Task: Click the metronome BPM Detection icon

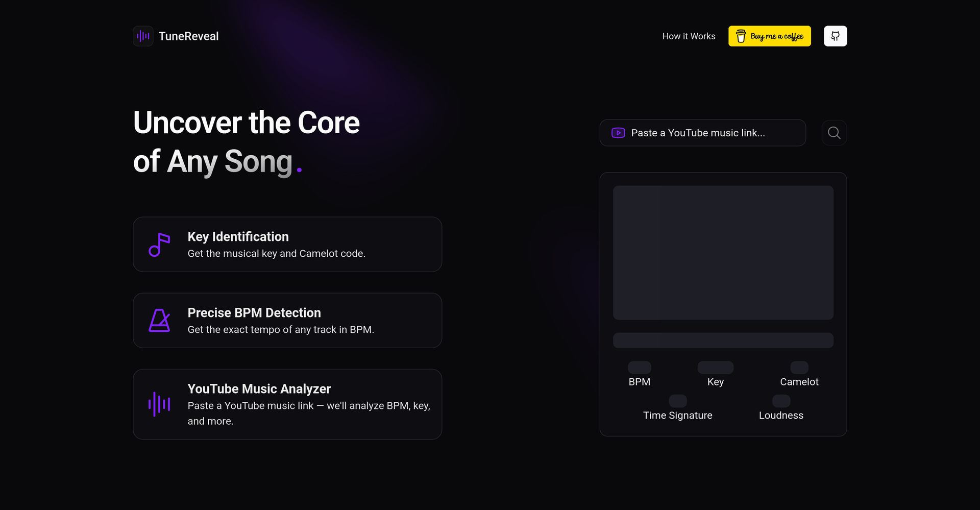Action: click(159, 321)
